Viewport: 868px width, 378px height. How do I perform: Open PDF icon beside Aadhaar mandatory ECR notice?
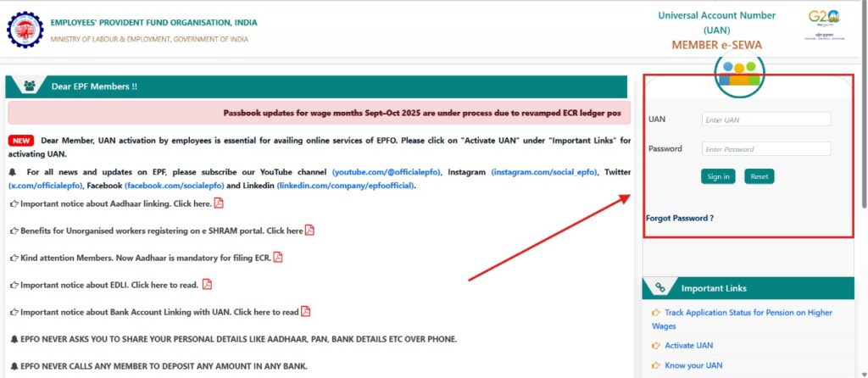(277, 258)
